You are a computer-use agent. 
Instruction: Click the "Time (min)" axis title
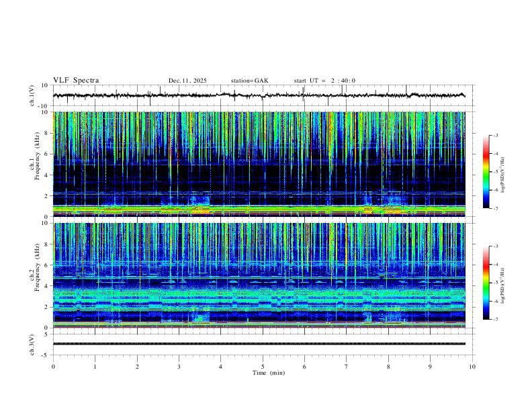[x=269, y=373]
